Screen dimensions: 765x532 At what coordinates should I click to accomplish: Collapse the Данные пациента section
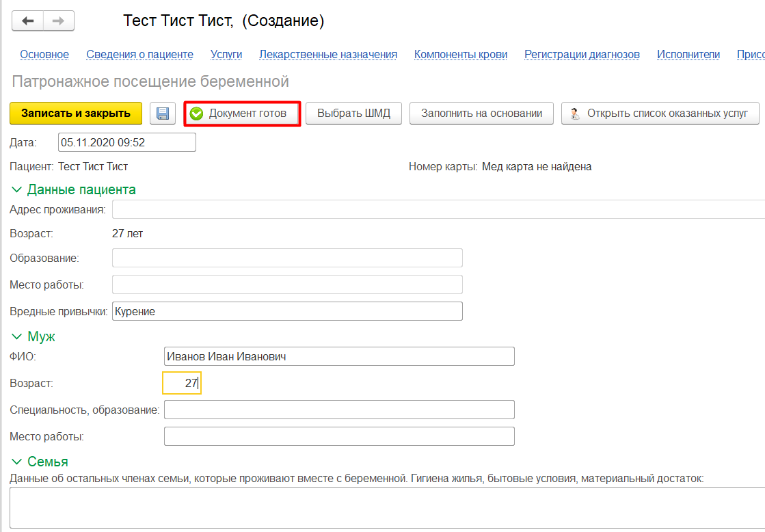pyautogui.click(x=16, y=189)
